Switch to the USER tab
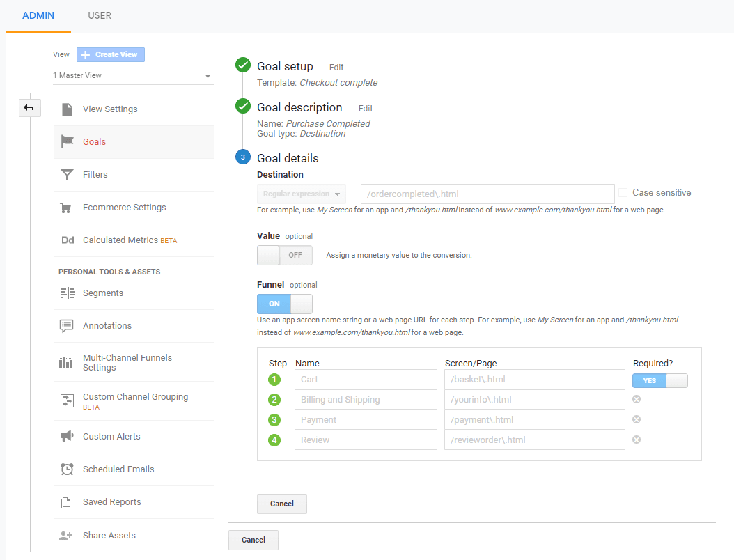734x560 pixels. (x=99, y=15)
